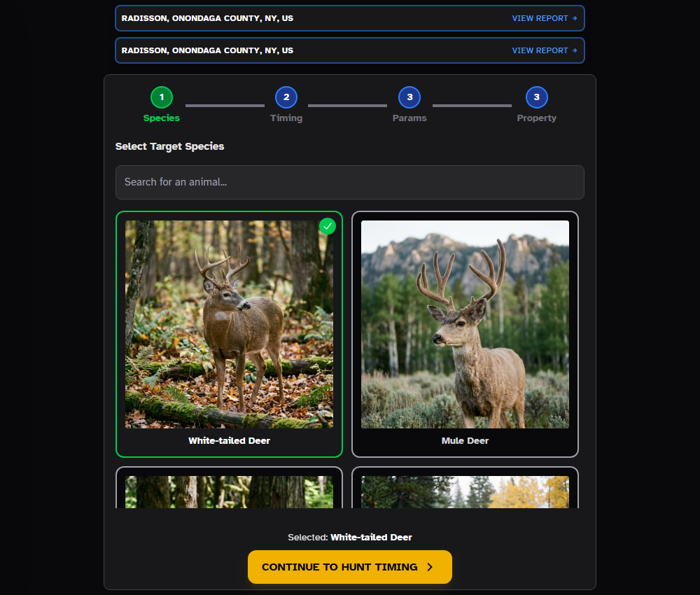Click the Search for an animal field
Screen dimensions: 700x595
pyautogui.click(x=349, y=182)
